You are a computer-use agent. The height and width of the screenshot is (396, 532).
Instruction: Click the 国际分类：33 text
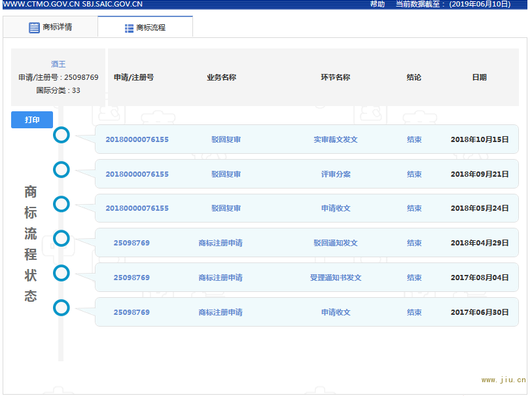[x=58, y=90]
